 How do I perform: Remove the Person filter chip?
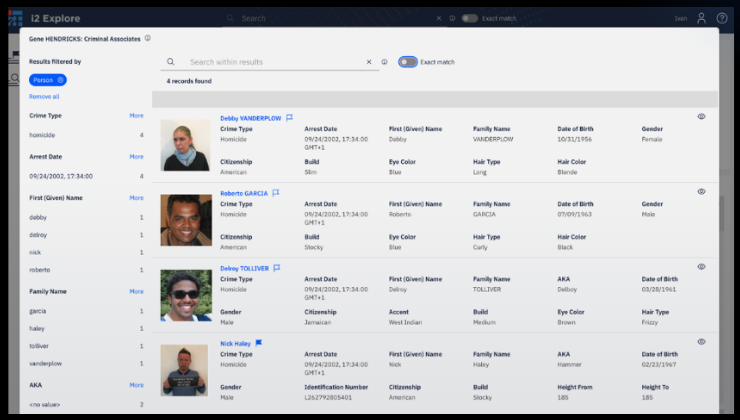click(x=60, y=80)
